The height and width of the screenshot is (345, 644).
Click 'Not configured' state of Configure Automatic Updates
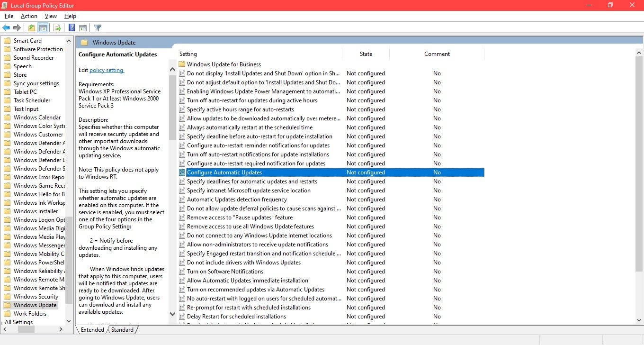point(366,172)
